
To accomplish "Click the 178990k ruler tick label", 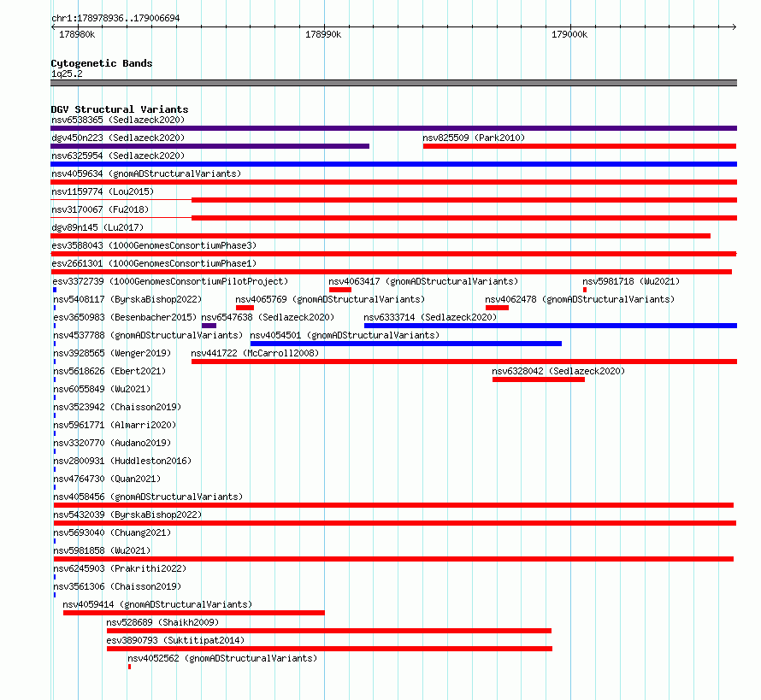I will (x=323, y=34).
